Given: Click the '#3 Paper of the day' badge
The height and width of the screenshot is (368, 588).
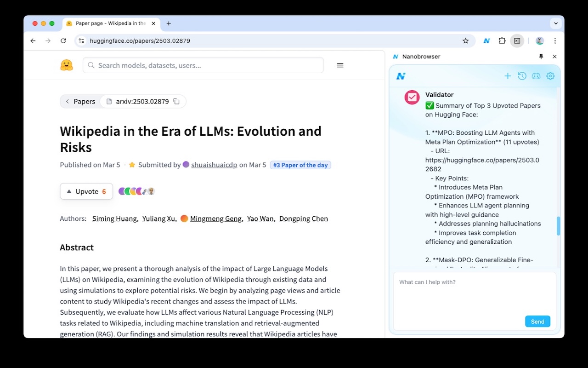Looking at the screenshot, I should [300, 165].
